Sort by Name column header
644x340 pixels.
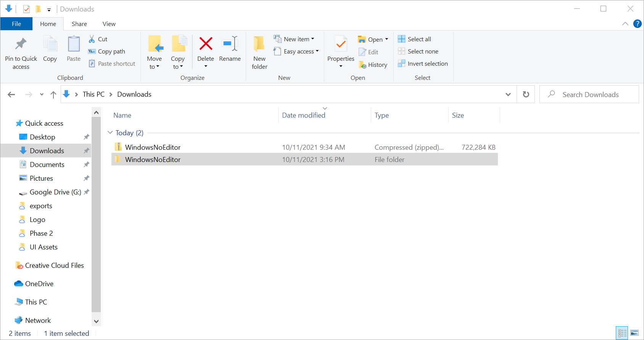pyautogui.click(x=195, y=115)
